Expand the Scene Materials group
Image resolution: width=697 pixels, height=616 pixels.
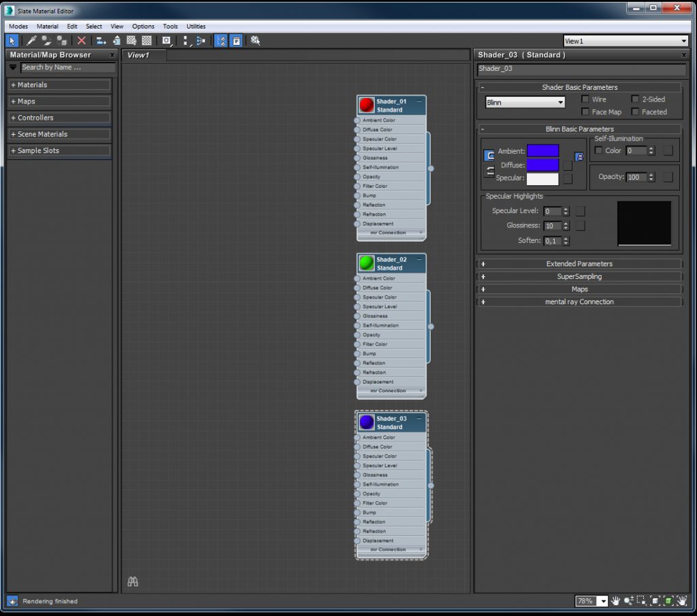coord(59,134)
